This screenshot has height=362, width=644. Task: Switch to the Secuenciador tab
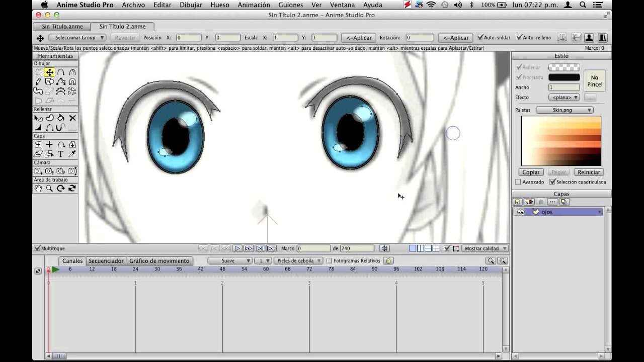tap(106, 261)
